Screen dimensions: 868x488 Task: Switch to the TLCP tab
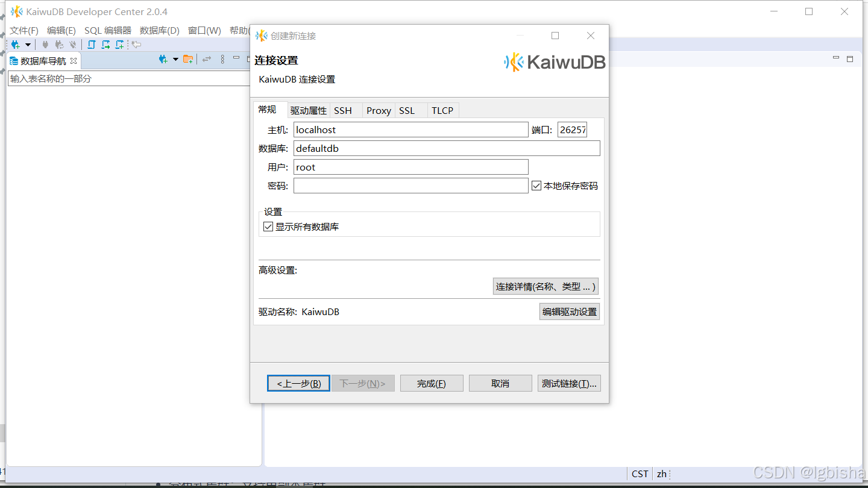click(x=442, y=111)
